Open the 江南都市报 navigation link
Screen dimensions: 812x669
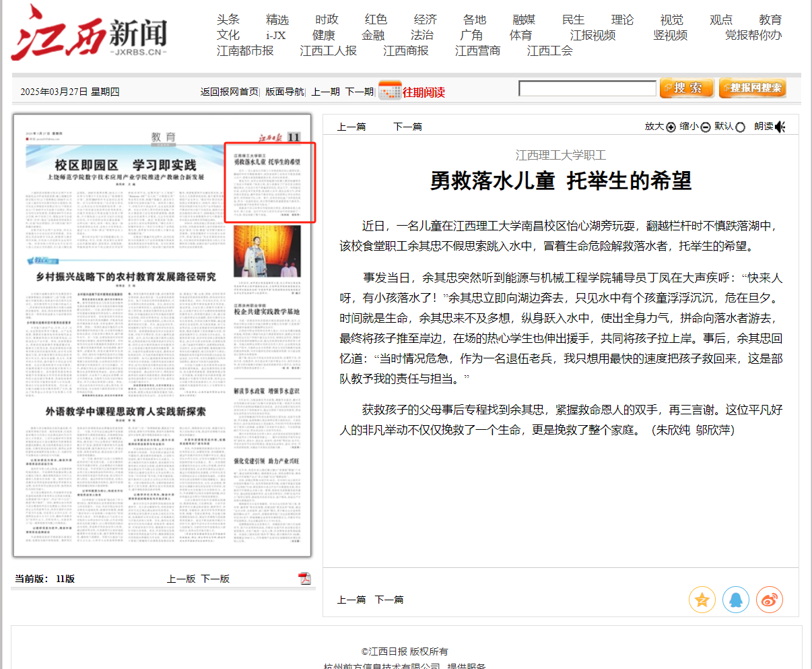click(245, 51)
